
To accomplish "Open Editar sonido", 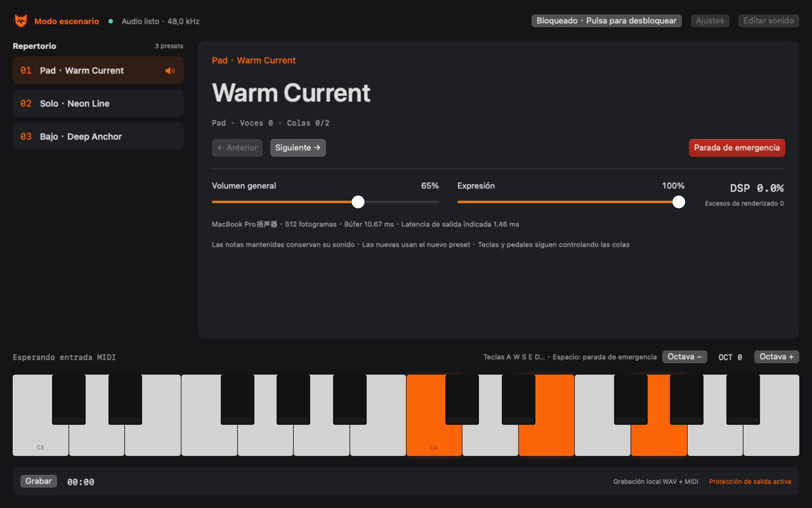I will (x=768, y=21).
